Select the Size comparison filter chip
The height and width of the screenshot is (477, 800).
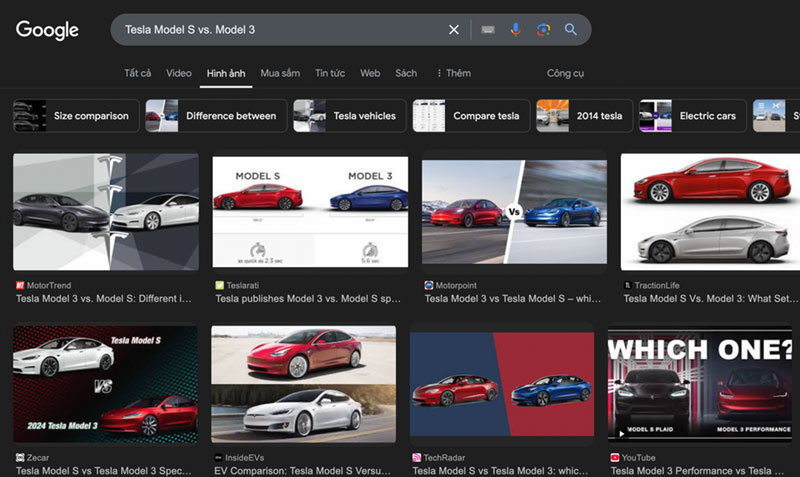pyautogui.click(x=73, y=116)
